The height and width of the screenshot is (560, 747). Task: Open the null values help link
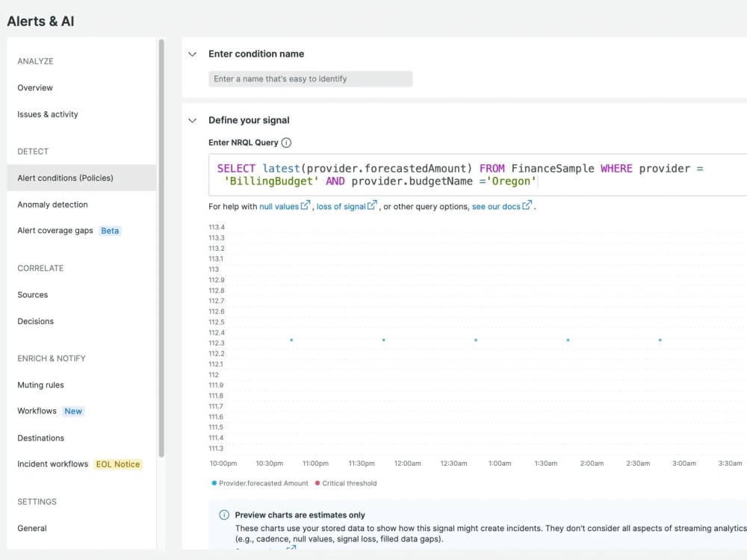(x=279, y=207)
